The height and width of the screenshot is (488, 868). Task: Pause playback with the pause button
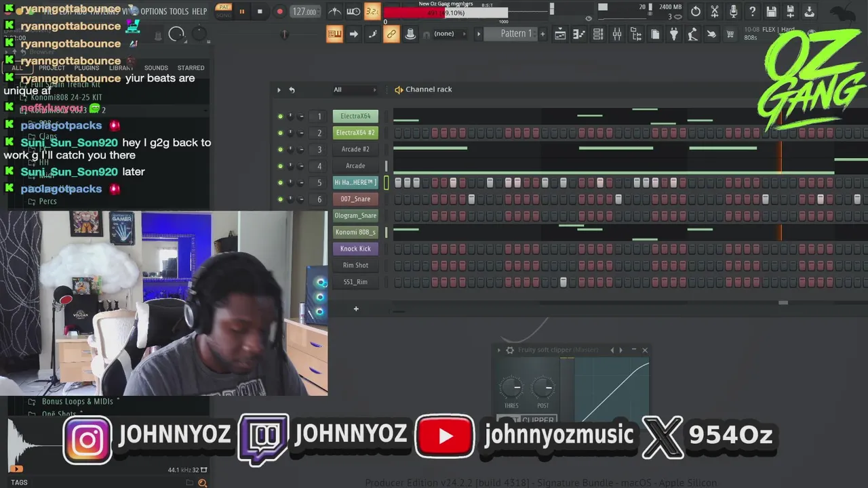click(241, 12)
